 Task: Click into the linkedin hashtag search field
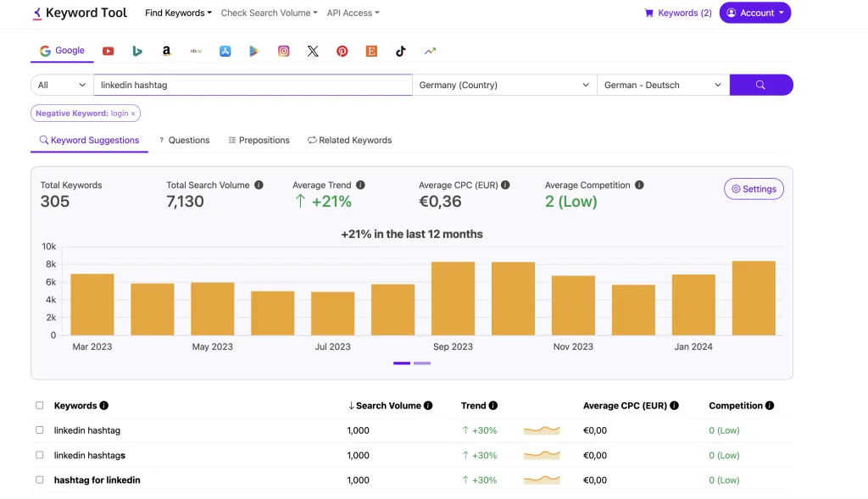pyautogui.click(x=253, y=85)
